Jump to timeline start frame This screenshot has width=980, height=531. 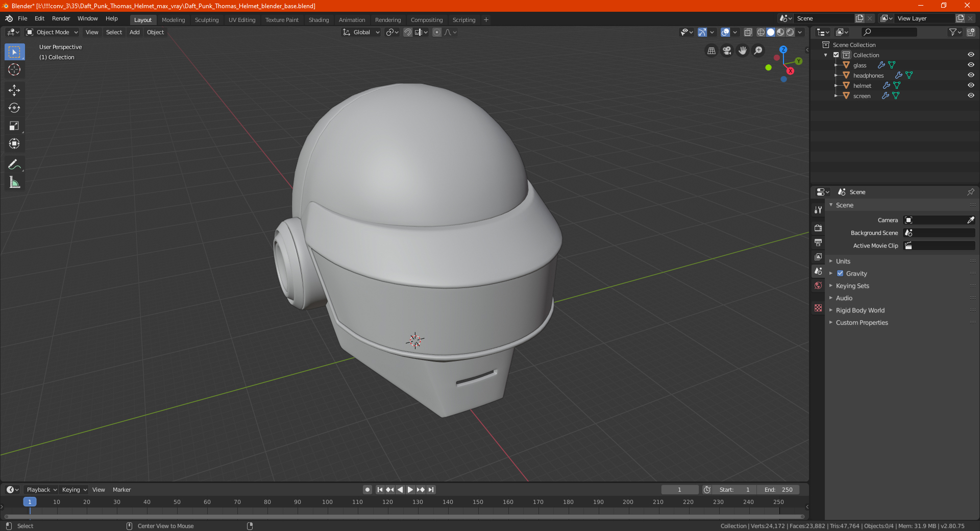[380, 490]
